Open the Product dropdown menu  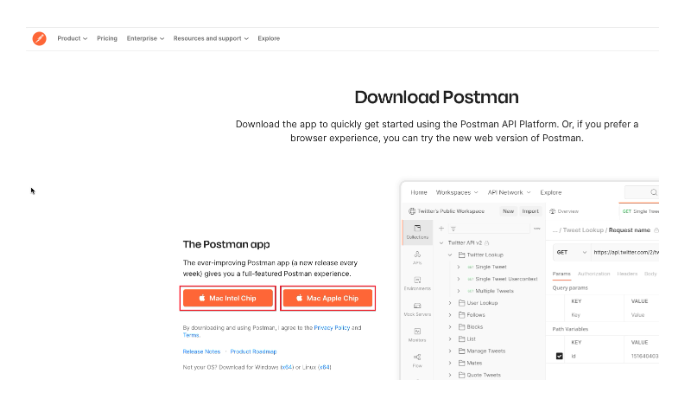click(x=72, y=39)
